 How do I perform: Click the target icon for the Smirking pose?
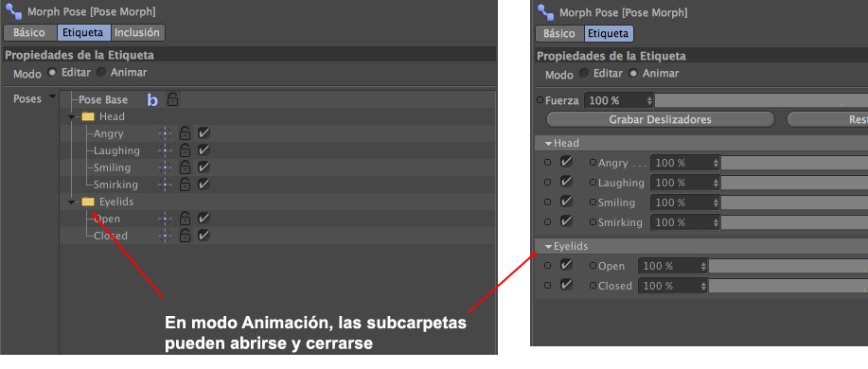click(165, 184)
